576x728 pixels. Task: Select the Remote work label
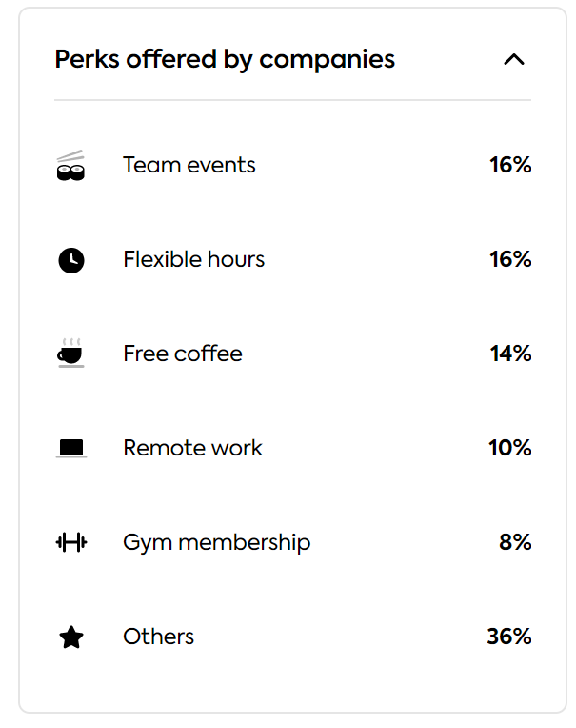pyautogui.click(x=193, y=448)
